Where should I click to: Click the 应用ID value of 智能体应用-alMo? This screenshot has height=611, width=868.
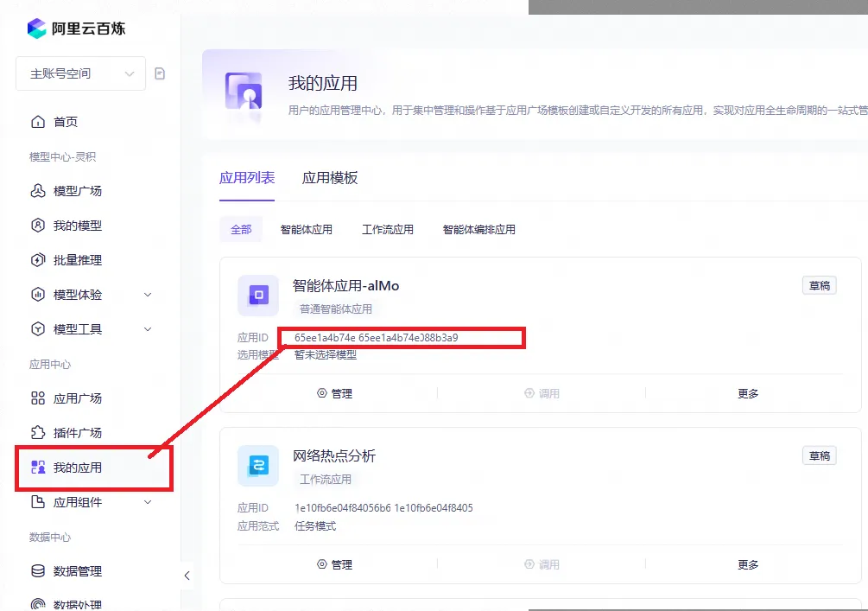[x=377, y=338]
